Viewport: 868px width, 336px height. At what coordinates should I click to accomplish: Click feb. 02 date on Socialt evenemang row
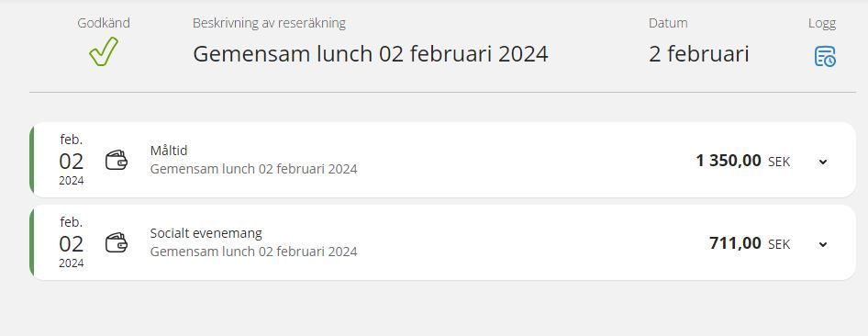click(x=72, y=242)
